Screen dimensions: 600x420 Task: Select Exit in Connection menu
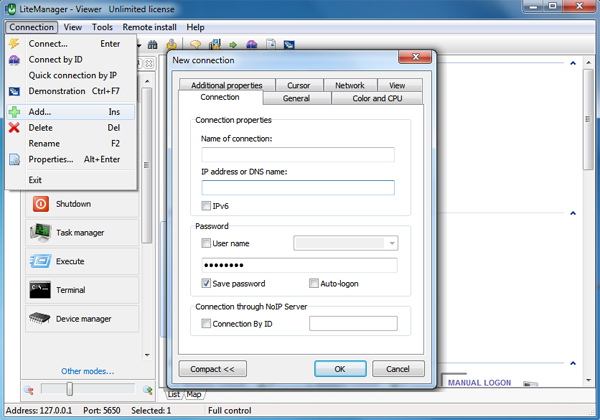(x=71, y=180)
